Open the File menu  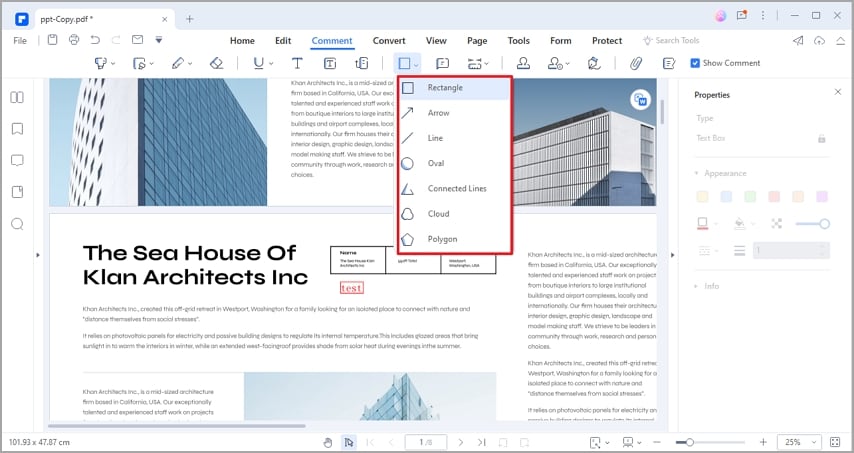coord(20,40)
